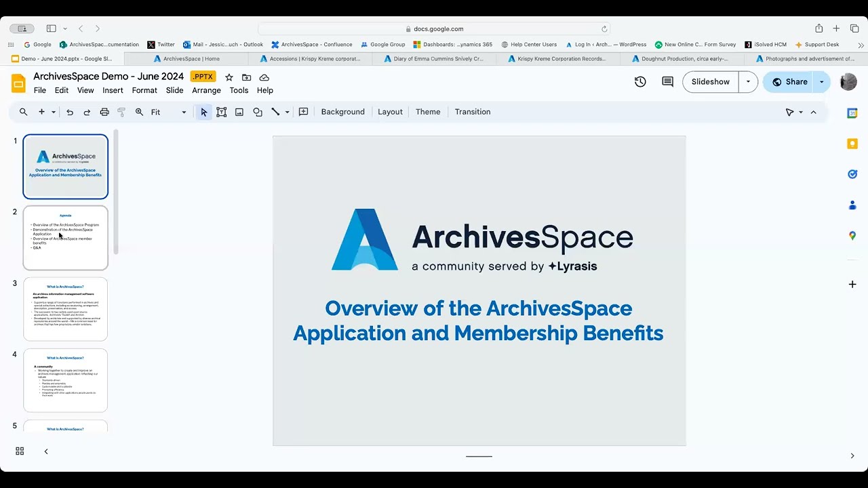Screen dimensions: 868x488
Task: Add a new slide with plus icon
Action: click(x=41, y=112)
